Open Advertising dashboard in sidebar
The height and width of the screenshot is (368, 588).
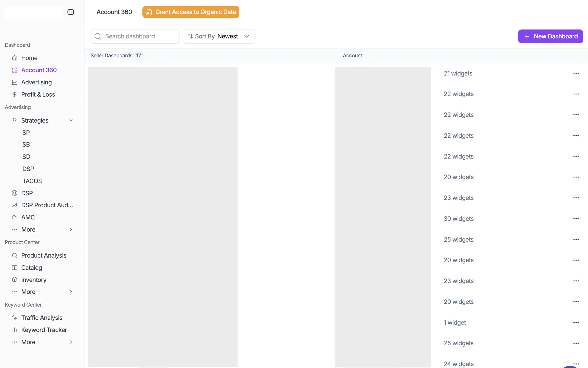click(x=36, y=82)
